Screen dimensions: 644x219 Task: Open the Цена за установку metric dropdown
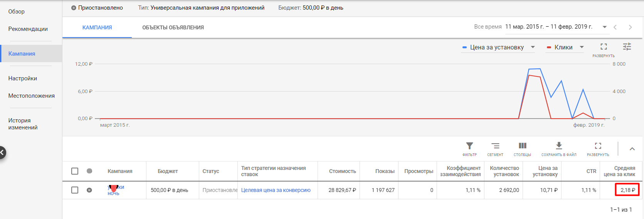498,47
